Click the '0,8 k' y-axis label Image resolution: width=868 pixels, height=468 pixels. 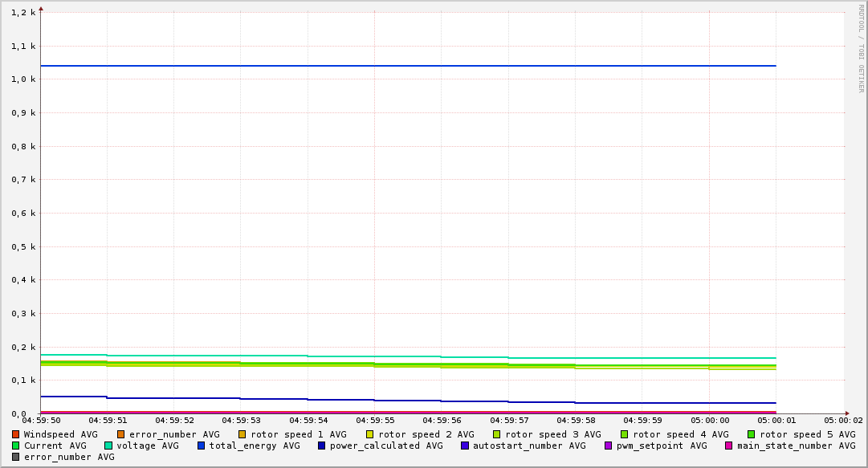[x=23, y=147]
